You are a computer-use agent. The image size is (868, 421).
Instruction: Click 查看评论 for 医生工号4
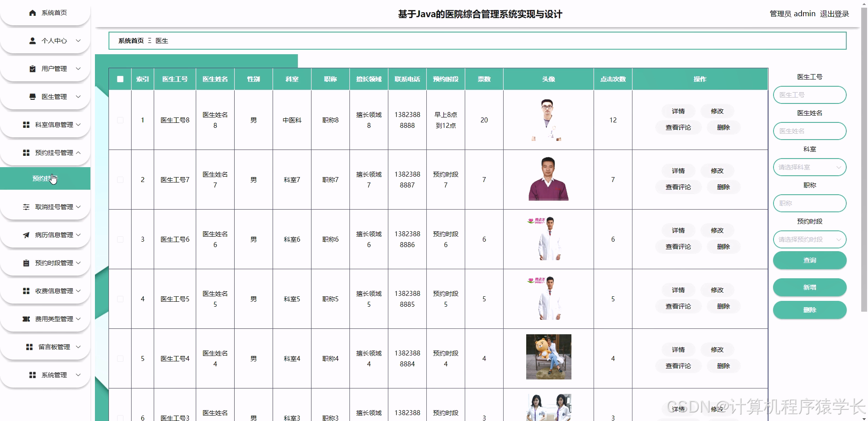(678, 366)
